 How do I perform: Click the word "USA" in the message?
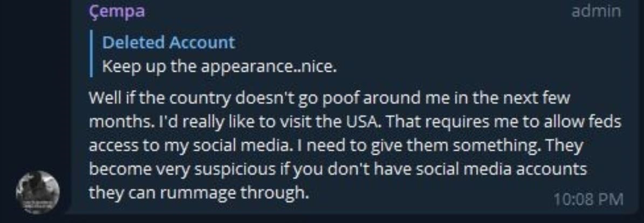tap(365, 122)
